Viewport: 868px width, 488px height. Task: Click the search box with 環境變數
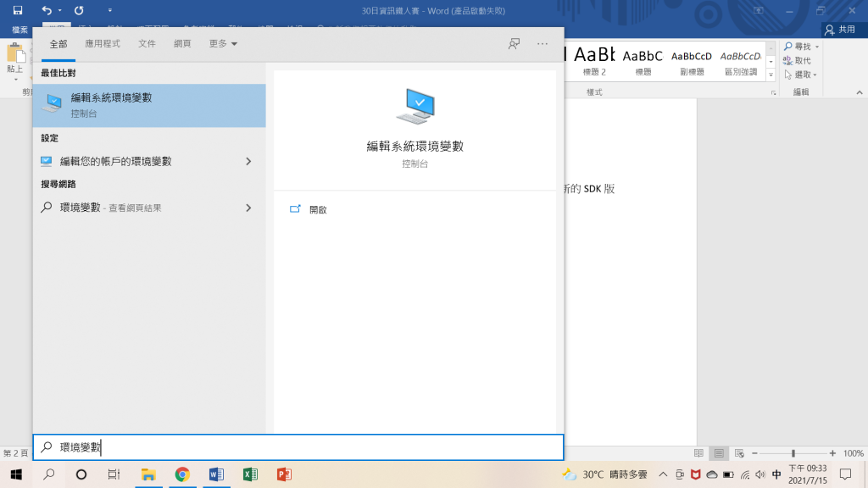click(x=298, y=447)
